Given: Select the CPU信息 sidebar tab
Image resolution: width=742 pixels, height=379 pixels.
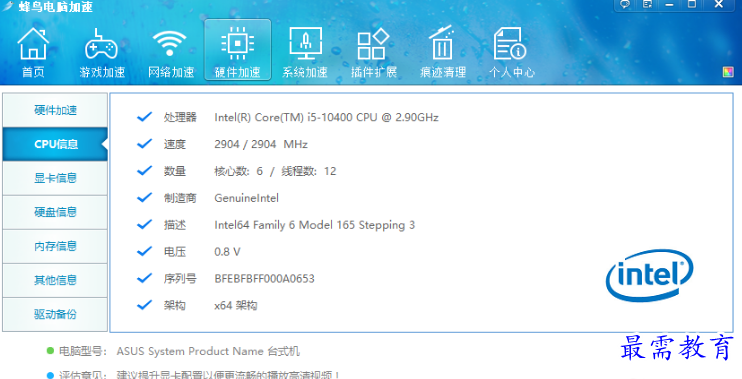Looking at the screenshot, I should click(x=55, y=144).
